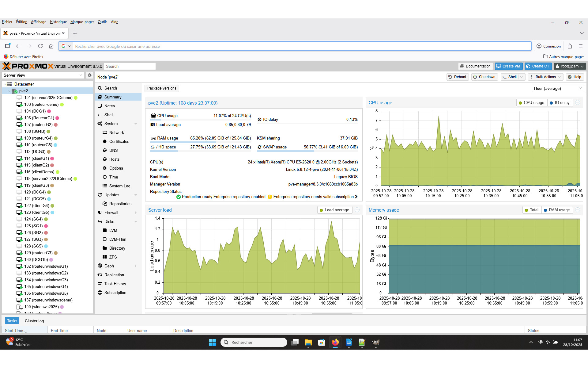Click the Create VM button
The height and width of the screenshot is (368, 588).
(508, 66)
